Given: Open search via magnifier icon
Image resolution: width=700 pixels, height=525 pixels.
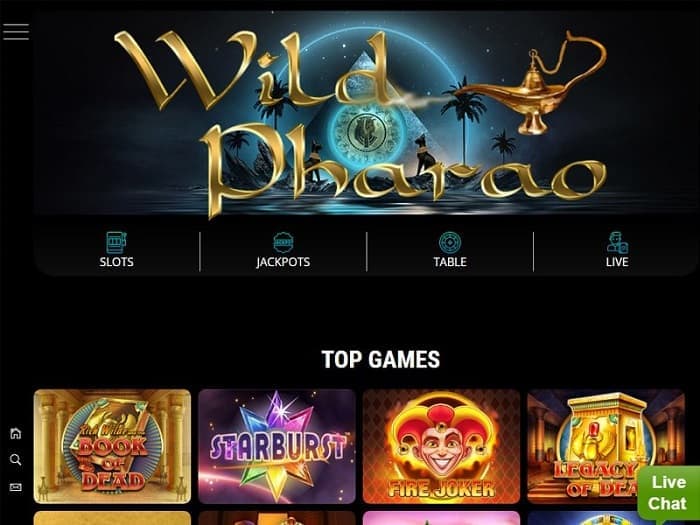Looking at the screenshot, I should point(16,460).
